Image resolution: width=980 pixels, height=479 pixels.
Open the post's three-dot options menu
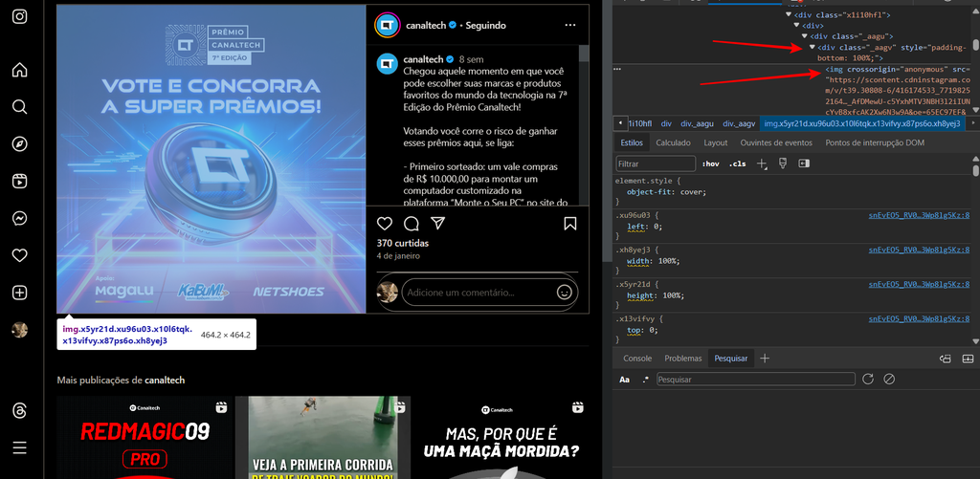click(x=569, y=25)
